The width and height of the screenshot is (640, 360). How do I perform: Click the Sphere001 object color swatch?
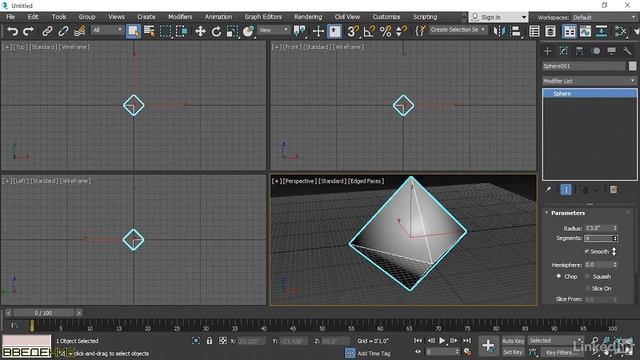coord(632,66)
